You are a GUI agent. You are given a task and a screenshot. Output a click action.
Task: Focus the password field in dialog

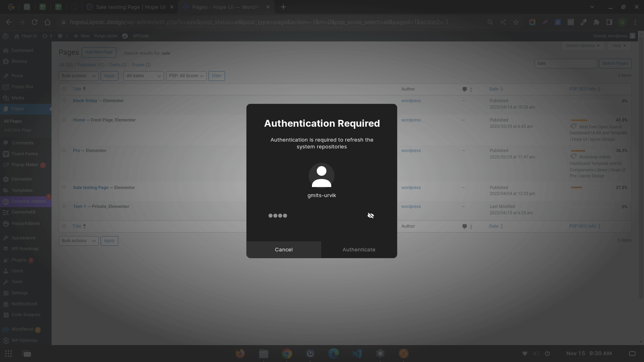tap(322, 216)
